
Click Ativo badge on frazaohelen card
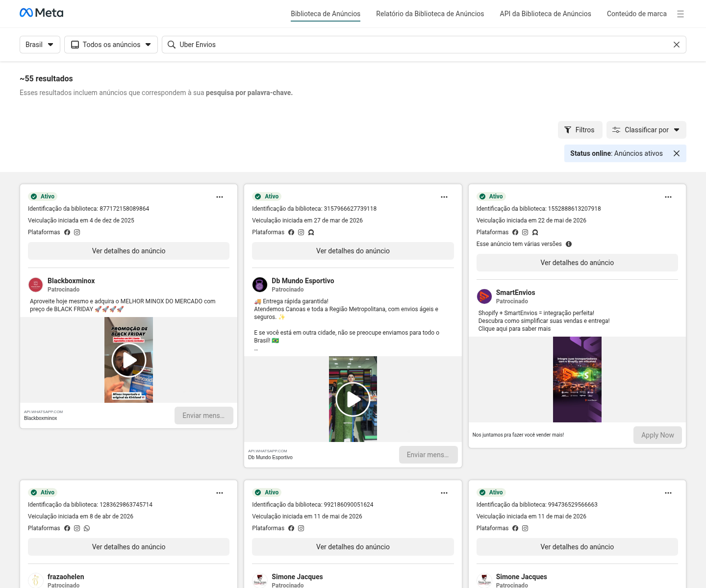pyautogui.click(x=43, y=492)
